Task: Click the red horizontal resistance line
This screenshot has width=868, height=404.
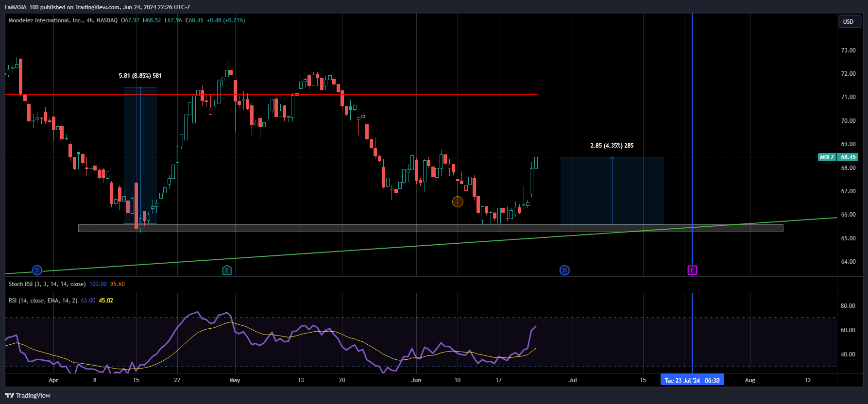Action: pos(271,94)
